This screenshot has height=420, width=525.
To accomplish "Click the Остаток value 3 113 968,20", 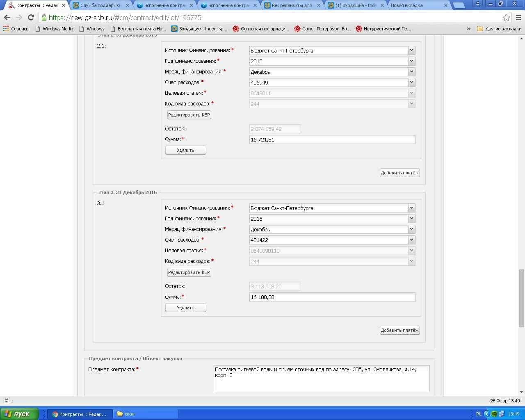I will pyautogui.click(x=275, y=286).
